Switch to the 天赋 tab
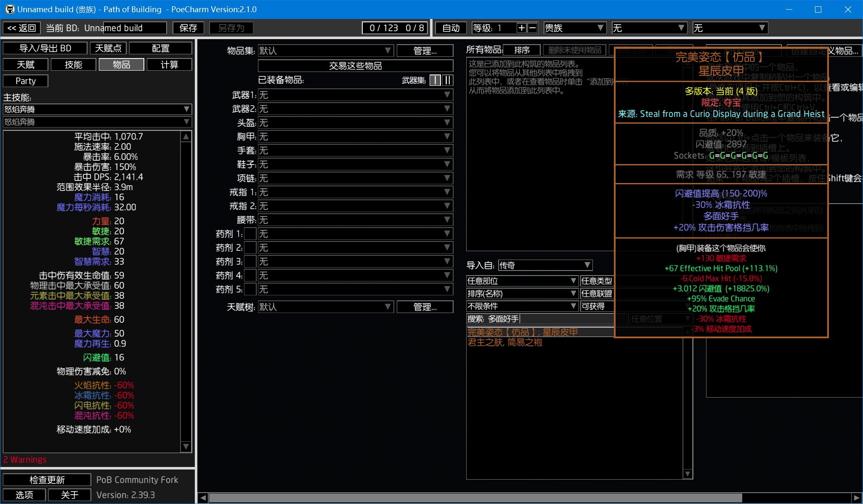The image size is (863, 504). 26,65
